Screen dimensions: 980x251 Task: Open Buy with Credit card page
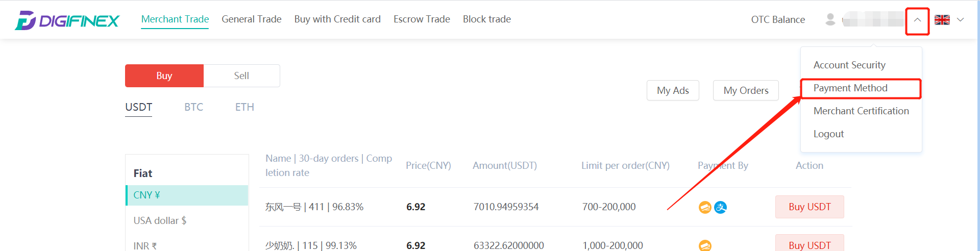(x=337, y=19)
